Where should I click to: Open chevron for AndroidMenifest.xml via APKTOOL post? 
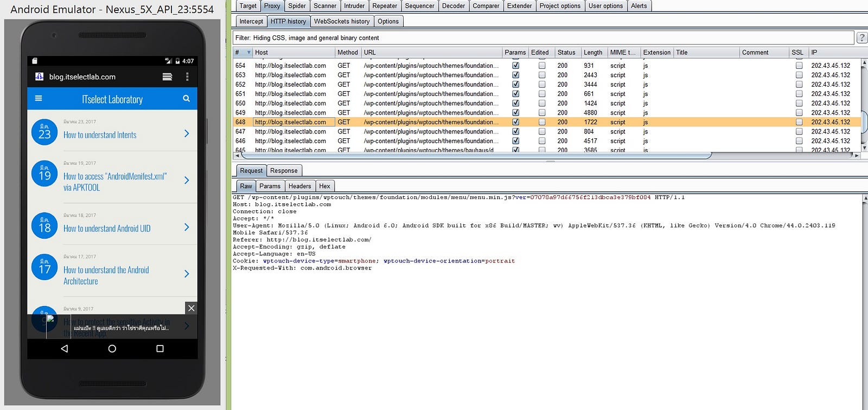coord(187,180)
